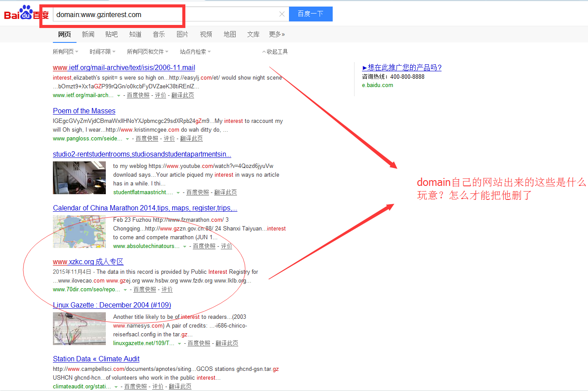Switch to the 新闻 tab

[x=88, y=34]
